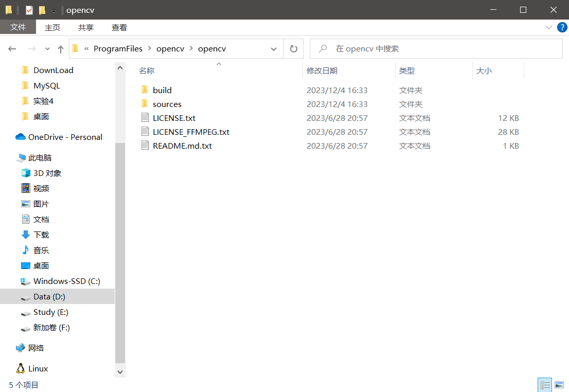The width and height of the screenshot is (569, 392).
Task: Open the blue help question mark
Action: [x=562, y=27]
